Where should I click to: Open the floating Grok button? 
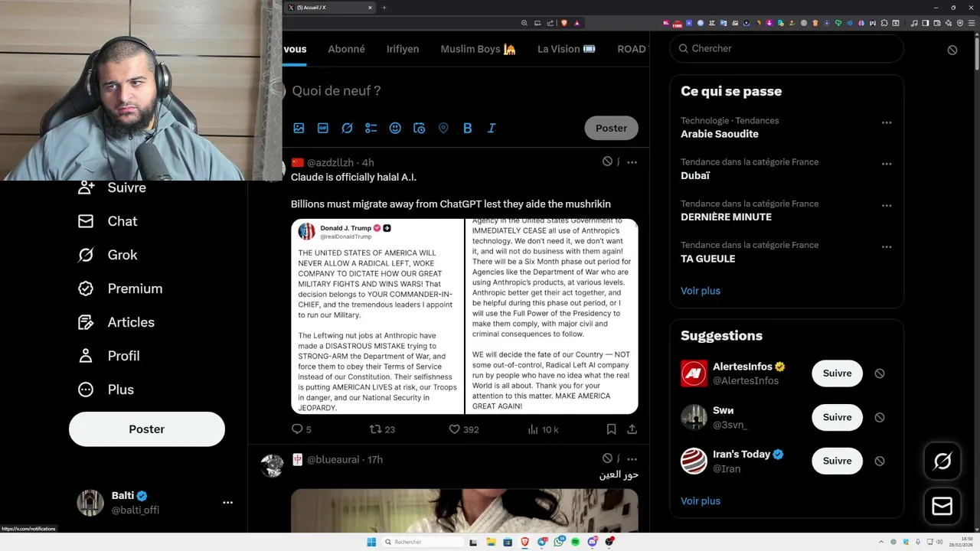(942, 461)
